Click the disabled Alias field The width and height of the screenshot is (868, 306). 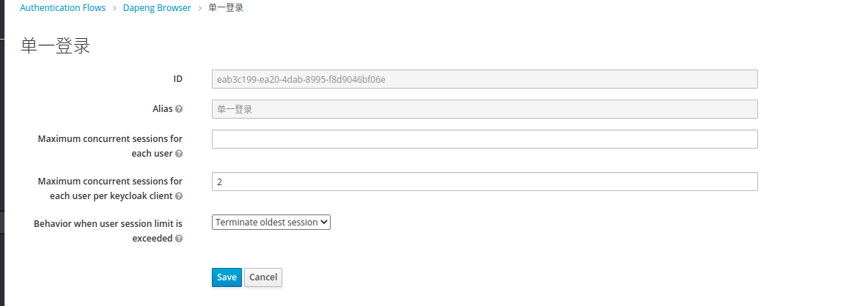[x=485, y=109]
